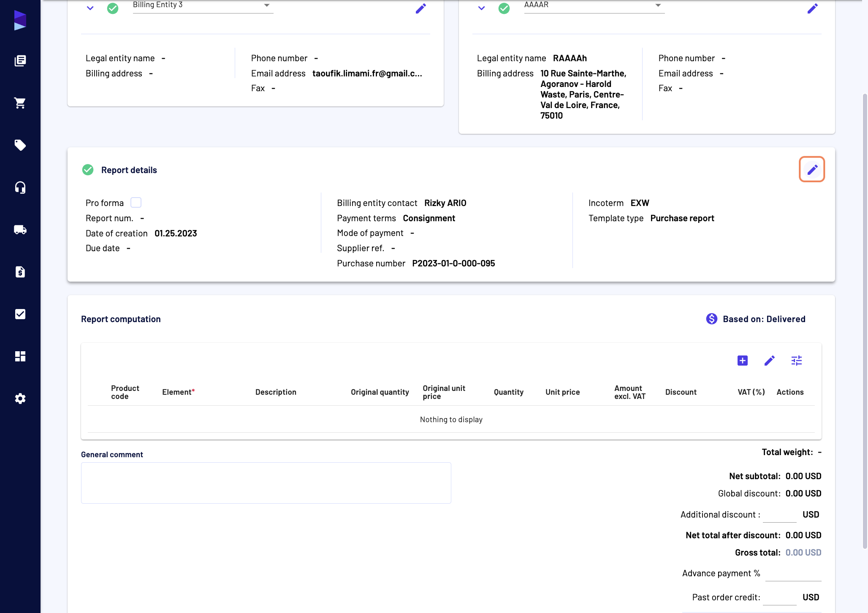Open the shopping cart sidebar icon
This screenshot has height=613, width=868.
click(20, 103)
